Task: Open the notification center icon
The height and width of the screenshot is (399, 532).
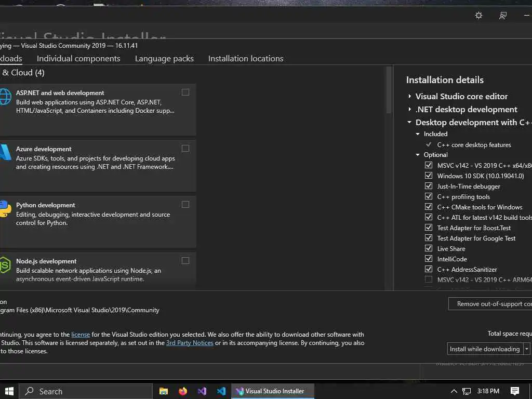Action: pos(515,391)
